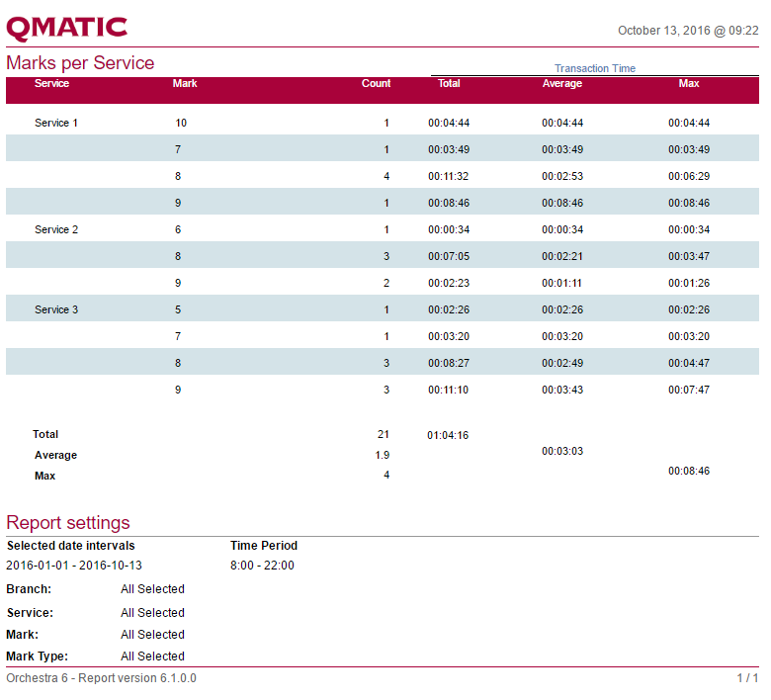Click the Service column header

pyautogui.click(x=51, y=84)
